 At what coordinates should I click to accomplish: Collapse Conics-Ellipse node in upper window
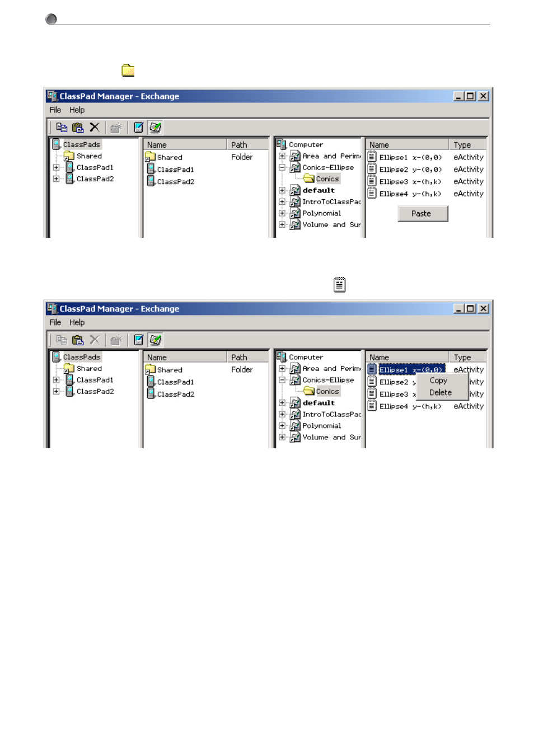[x=282, y=167]
